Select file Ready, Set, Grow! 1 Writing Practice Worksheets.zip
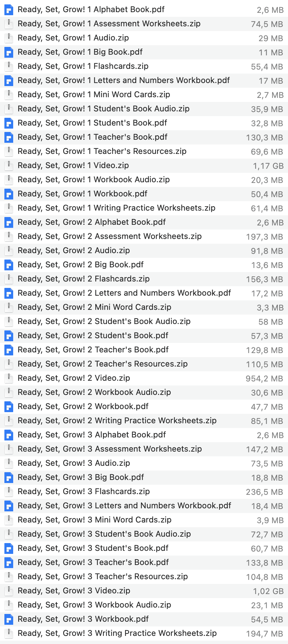288x644 pixels. pyautogui.click(x=144, y=208)
